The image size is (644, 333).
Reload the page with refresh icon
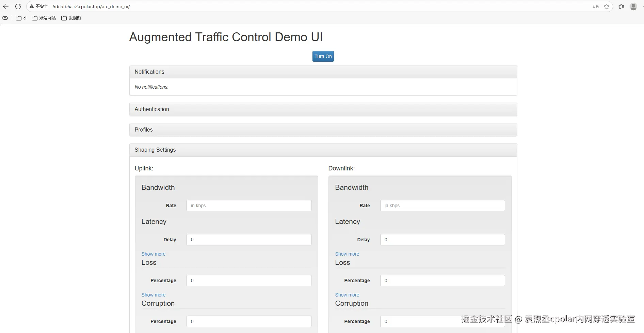[x=18, y=6]
